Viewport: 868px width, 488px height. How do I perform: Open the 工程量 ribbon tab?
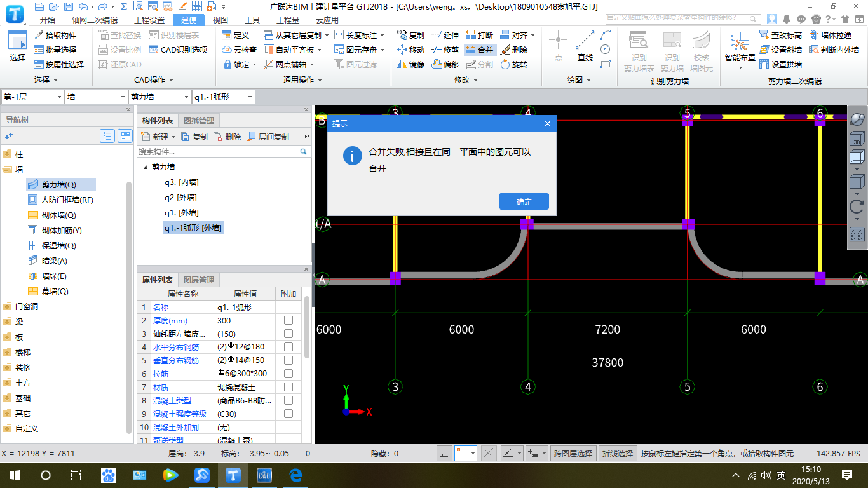[288, 20]
